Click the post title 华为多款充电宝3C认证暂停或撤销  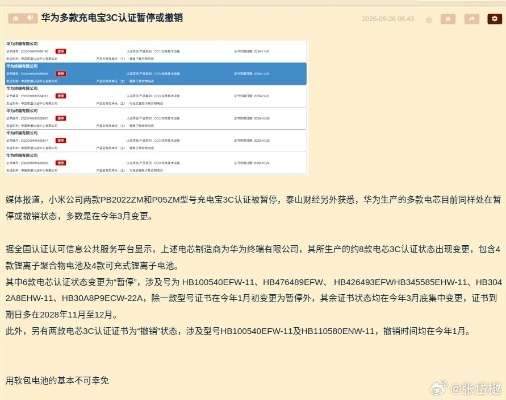pyautogui.click(x=112, y=18)
